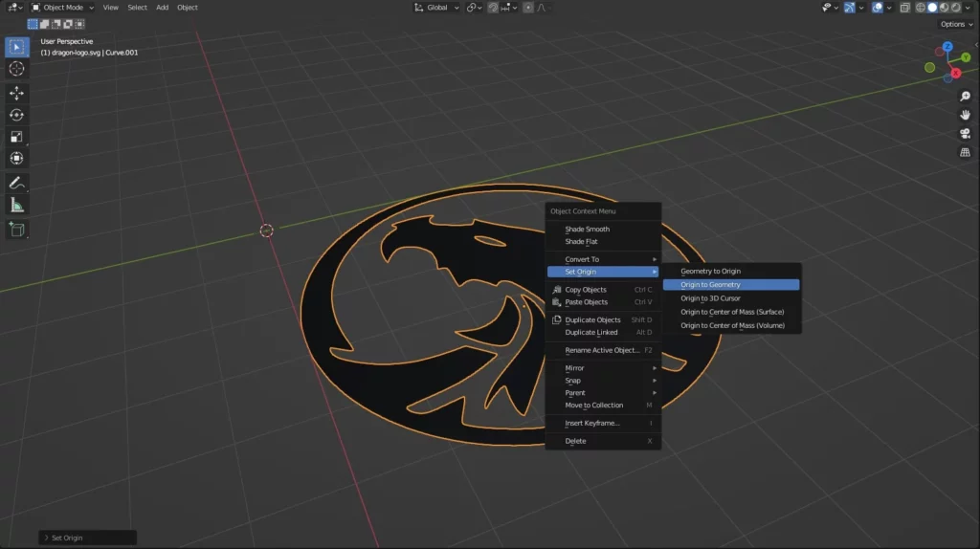This screenshot has width=980, height=549.
Task: Click the blue Z axis gizmo
Action: (947, 47)
